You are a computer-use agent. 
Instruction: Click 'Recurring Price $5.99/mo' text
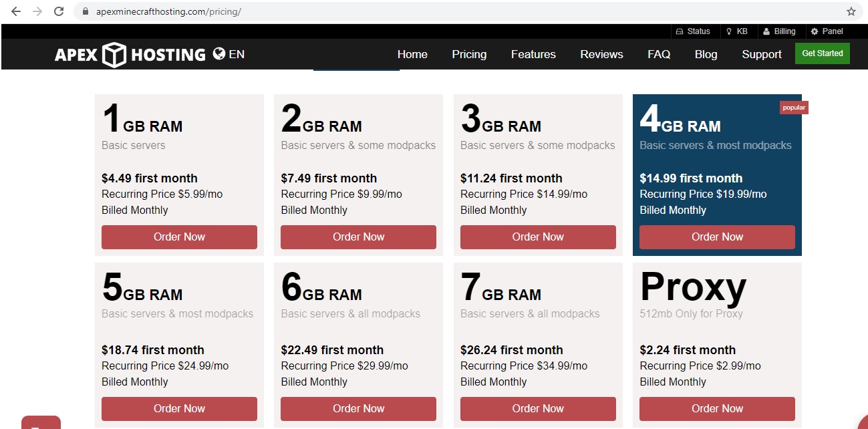[162, 194]
